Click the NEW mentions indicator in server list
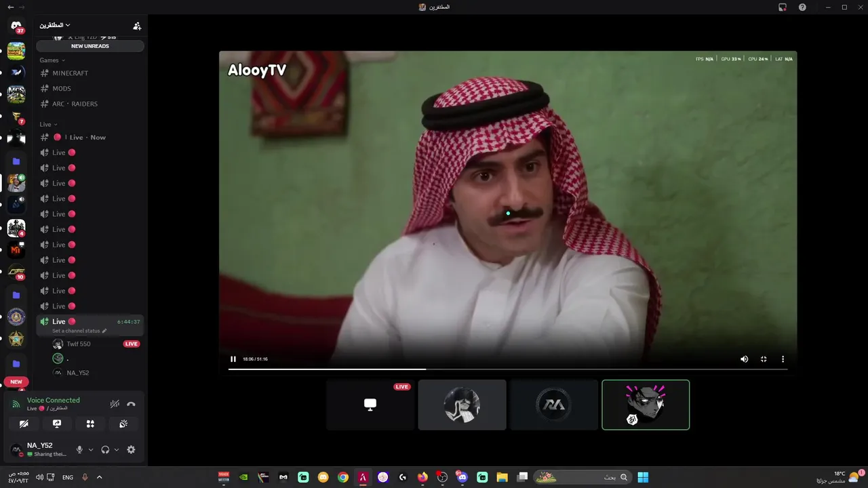This screenshot has width=868, height=488. (x=16, y=382)
